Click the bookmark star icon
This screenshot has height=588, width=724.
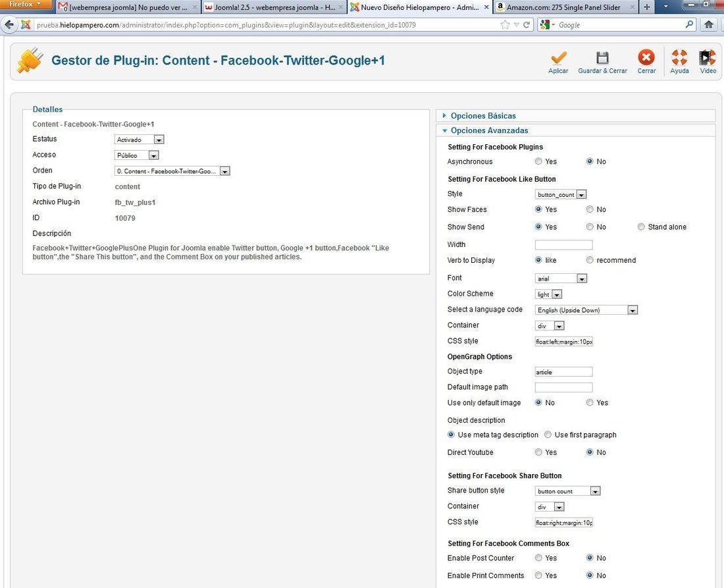(505, 25)
